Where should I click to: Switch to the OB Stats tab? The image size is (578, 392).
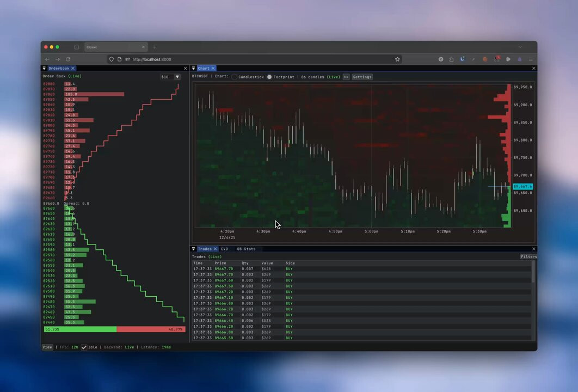point(246,249)
